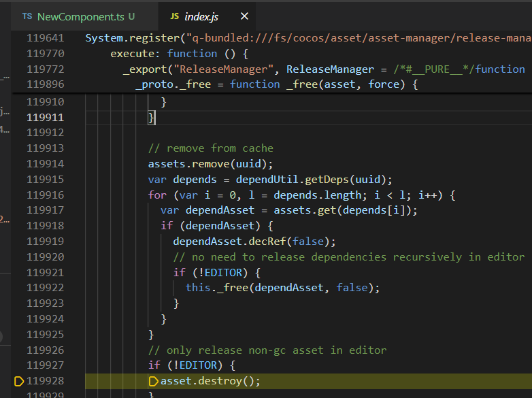Click line number 119921 in the gutter

(45, 272)
